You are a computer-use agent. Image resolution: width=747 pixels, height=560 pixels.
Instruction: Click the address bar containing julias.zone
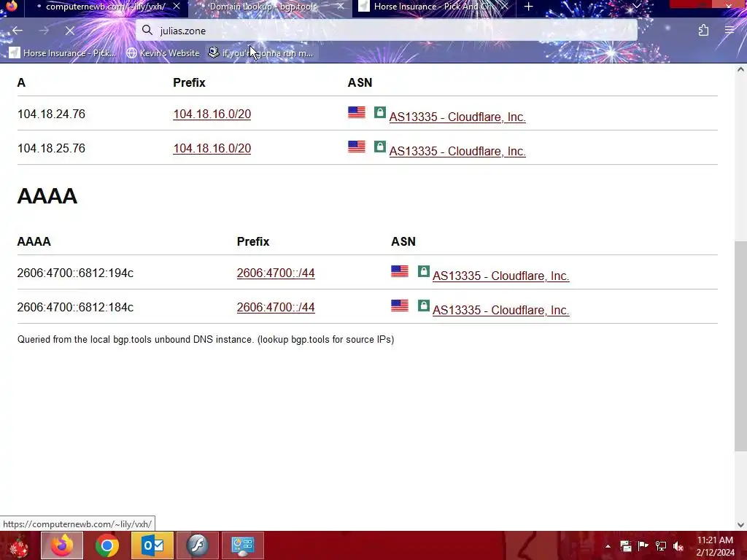coord(387,31)
